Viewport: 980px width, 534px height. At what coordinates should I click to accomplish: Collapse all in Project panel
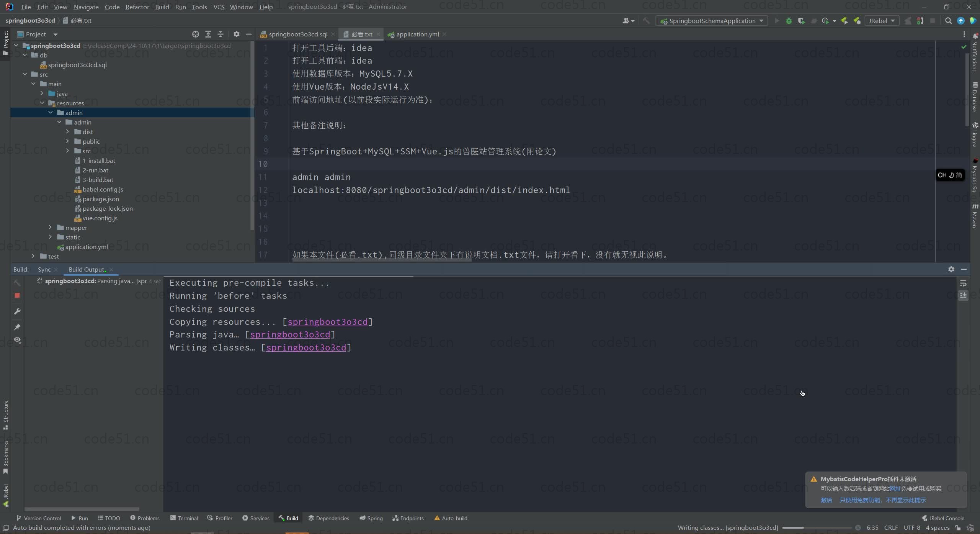[x=220, y=34]
